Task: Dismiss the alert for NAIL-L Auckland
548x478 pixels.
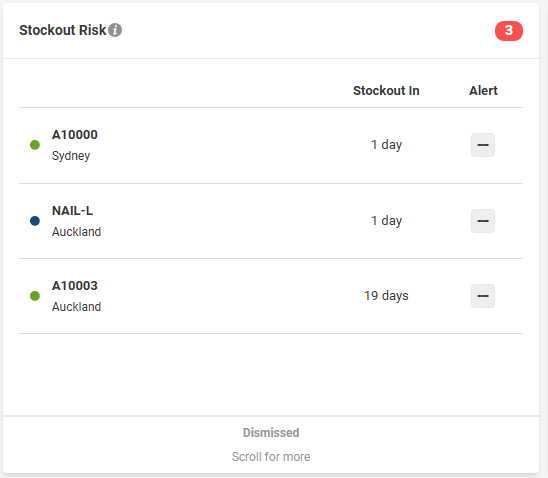Action: coord(483,221)
